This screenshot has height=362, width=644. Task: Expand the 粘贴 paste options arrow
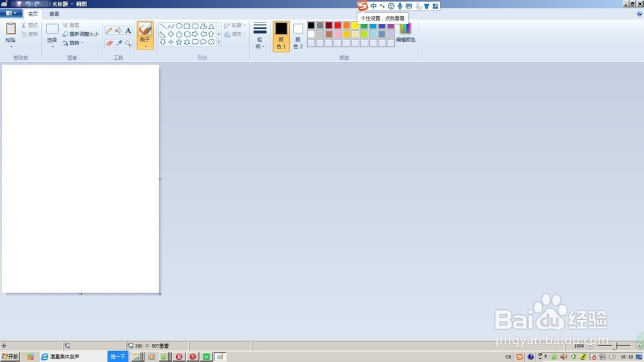tap(11, 46)
